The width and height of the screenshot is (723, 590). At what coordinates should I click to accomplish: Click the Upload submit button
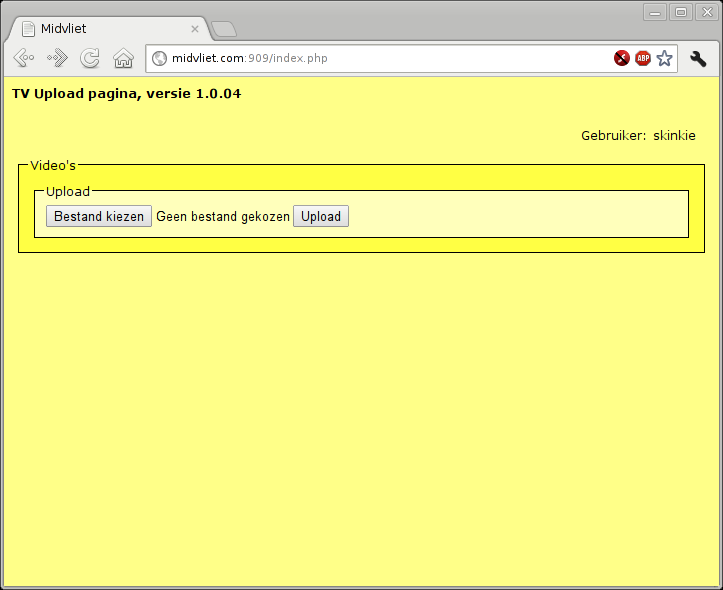321,216
